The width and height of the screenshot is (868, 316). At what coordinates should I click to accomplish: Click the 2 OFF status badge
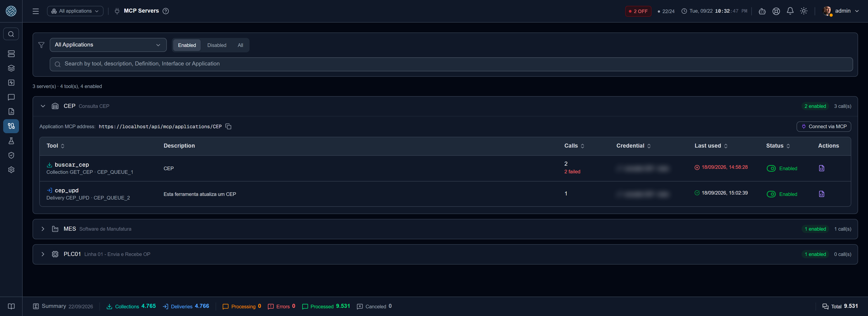click(638, 11)
